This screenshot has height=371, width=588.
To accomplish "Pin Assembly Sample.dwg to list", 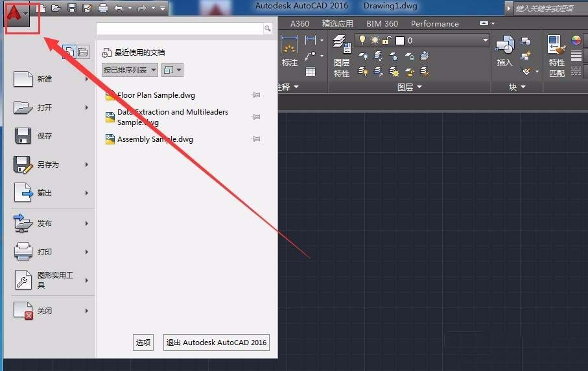I will pos(255,139).
